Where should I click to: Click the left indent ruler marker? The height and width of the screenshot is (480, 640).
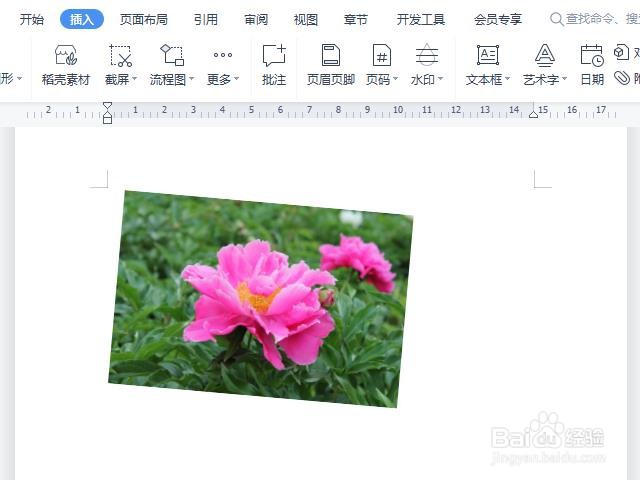coord(107,119)
